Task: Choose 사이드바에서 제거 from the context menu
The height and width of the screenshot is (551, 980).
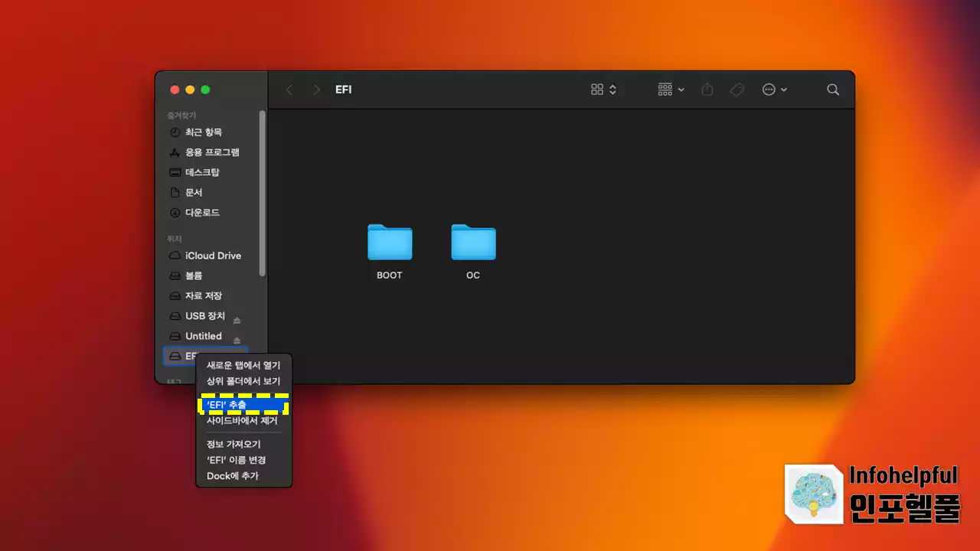Action: [244, 420]
